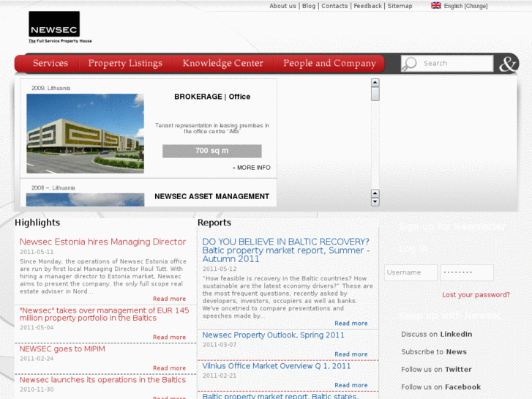532x399 pixels.
Task: Click the 2009, Lithuania listing label
Action: coord(51,89)
